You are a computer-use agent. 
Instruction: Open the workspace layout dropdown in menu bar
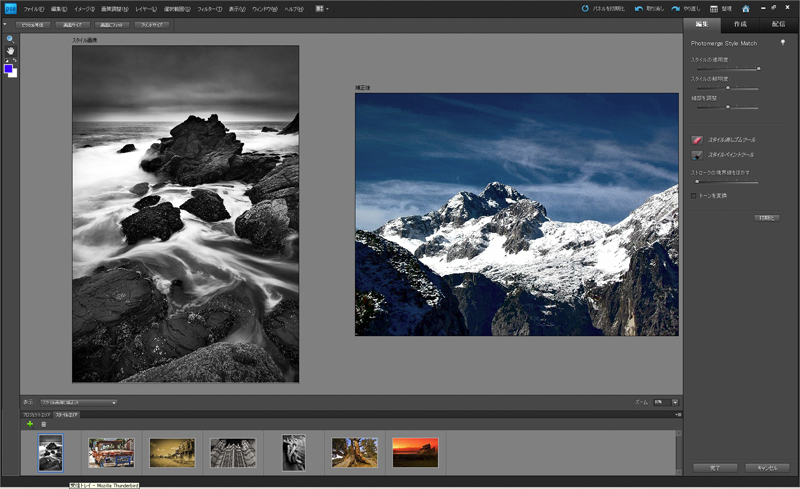click(323, 8)
